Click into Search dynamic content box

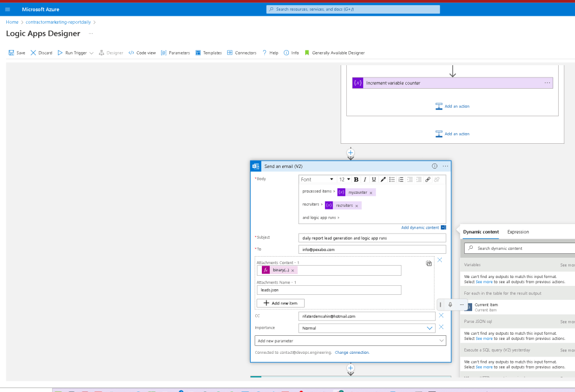tap(519, 248)
